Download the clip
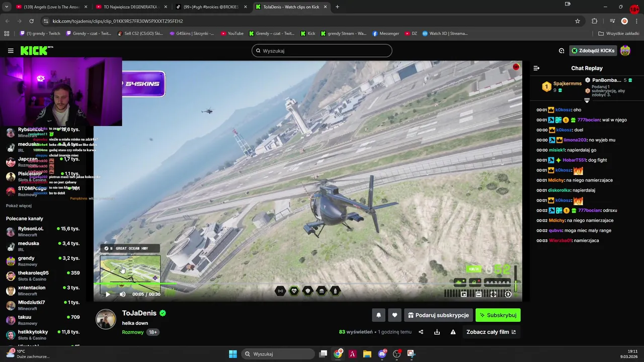The height and width of the screenshot is (362, 644). pyautogui.click(x=437, y=332)
